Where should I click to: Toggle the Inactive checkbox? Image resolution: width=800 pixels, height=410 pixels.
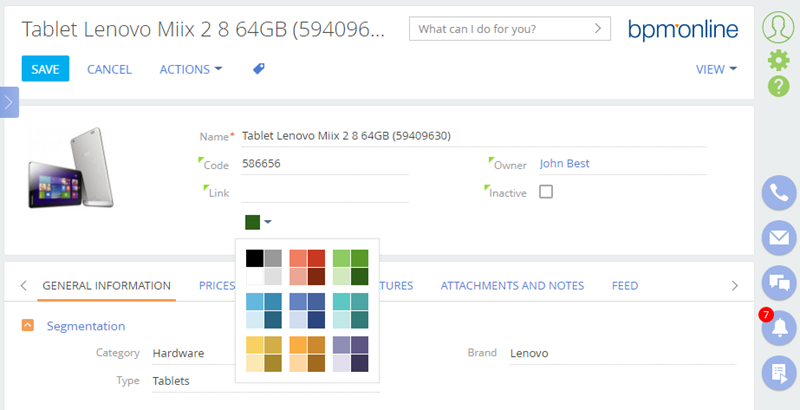coord(546,192)
